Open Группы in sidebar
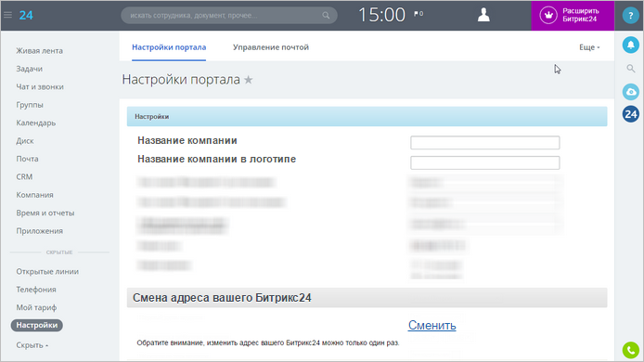The height and width of the screenshot is (362, 644). click(x=30, y=105)
